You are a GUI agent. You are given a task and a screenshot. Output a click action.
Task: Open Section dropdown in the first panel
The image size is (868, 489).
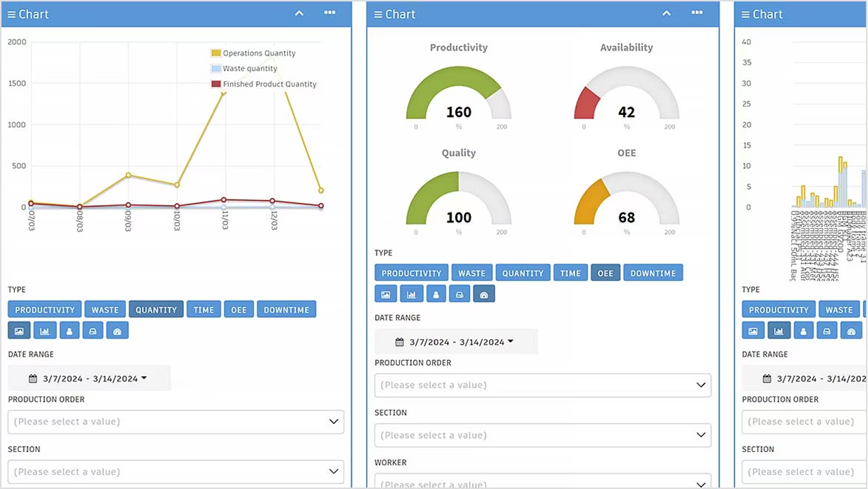(176, 472)
